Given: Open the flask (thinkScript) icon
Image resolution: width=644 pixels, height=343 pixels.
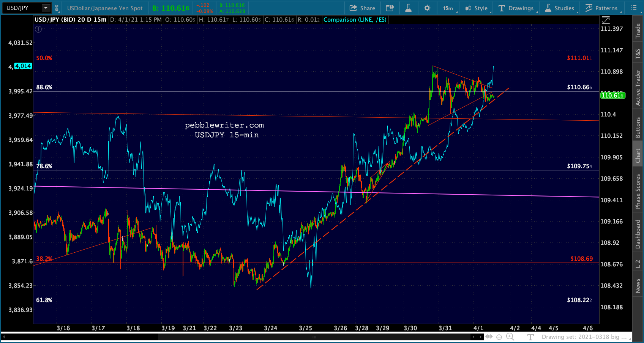Looking at the screenshot, I should click(x=408, y=8).
